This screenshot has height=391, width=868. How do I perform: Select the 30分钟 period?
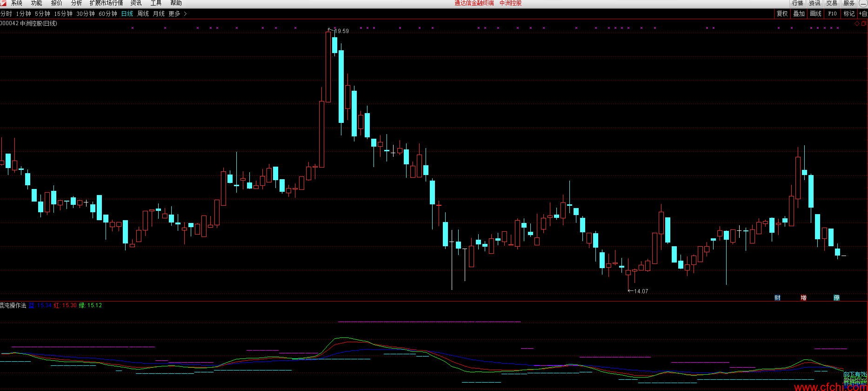[x=86, y=13]
